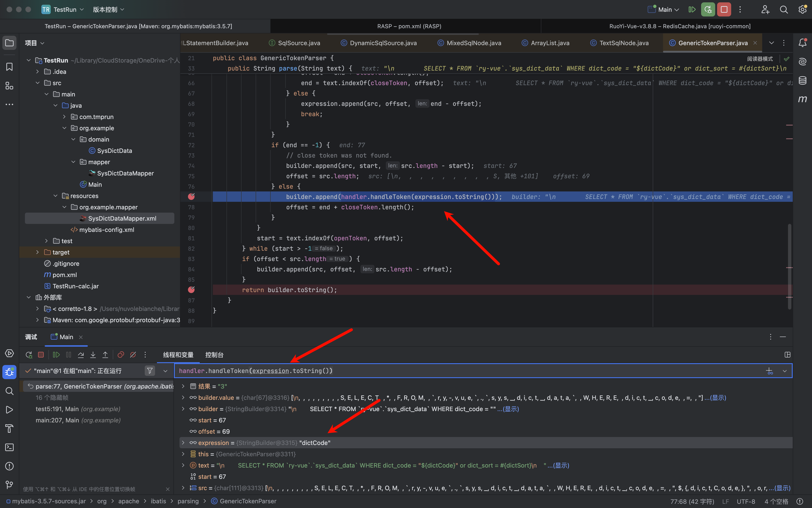Image resolution: width=812 pixels, height=508 pixels.
Task: Open code with me user icon
Action: [765, 9]
